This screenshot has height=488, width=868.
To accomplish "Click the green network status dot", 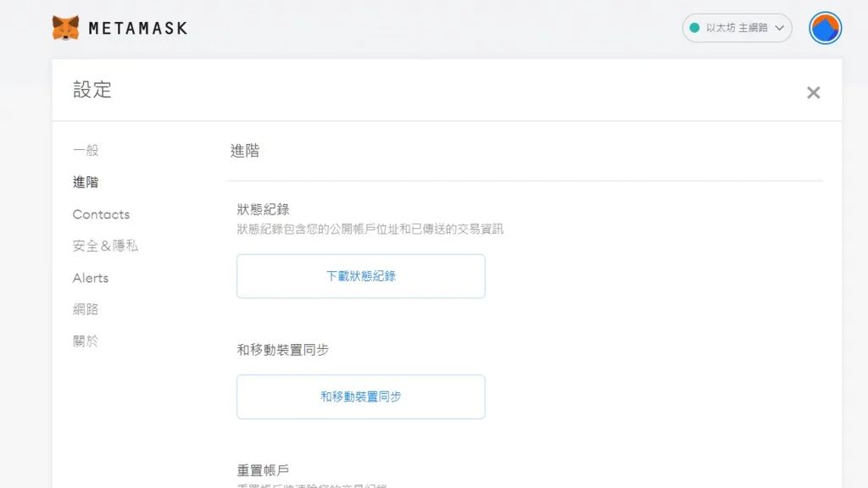I will click(x=694, y=28).
